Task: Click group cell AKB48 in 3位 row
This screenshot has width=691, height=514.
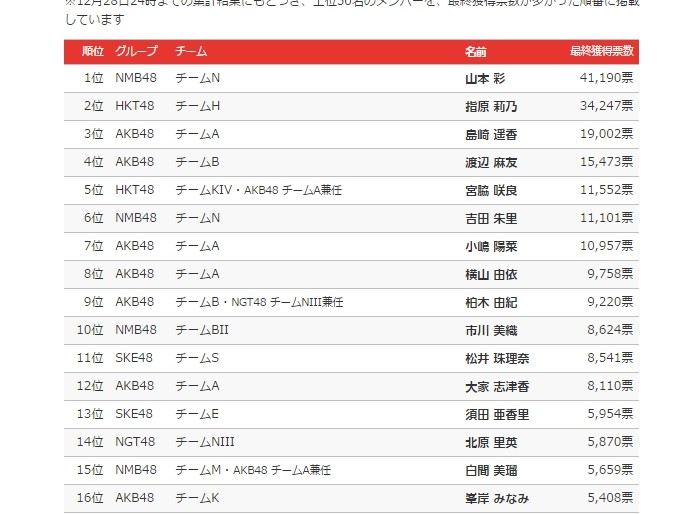Action: 134,134
